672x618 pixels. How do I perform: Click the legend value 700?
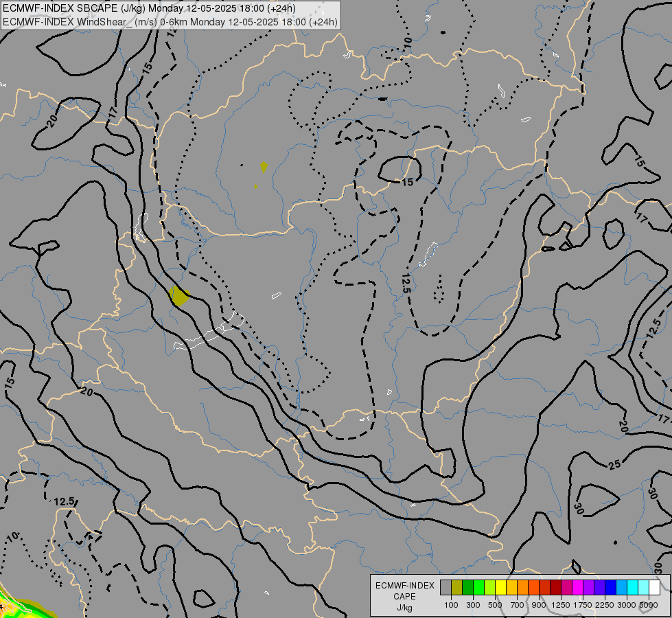518,605
